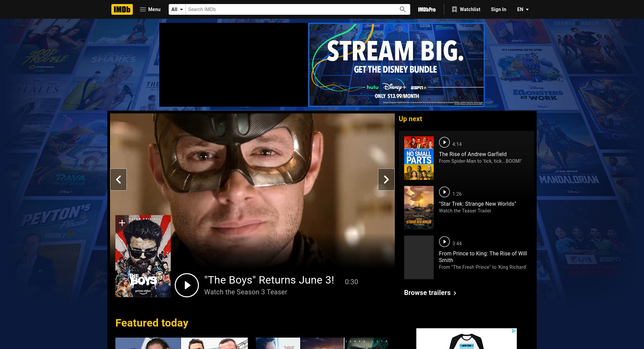Open the IMDbPro link

(x=427, y=9)
